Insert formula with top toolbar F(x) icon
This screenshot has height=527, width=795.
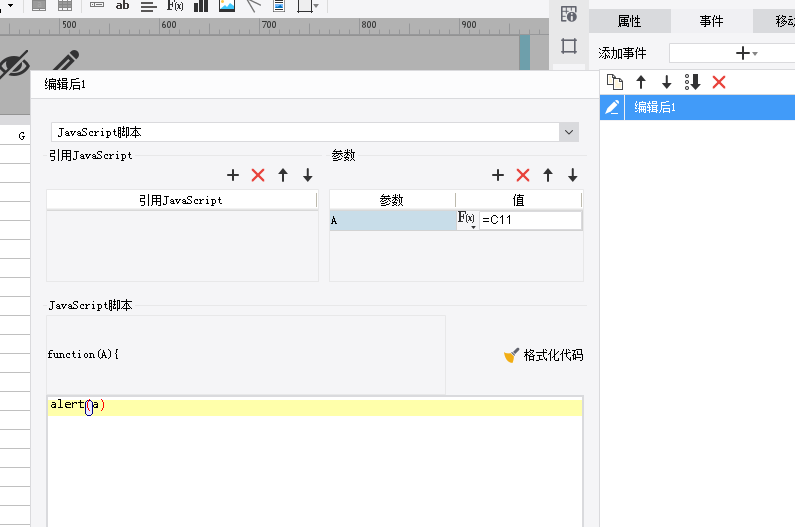click(x=175, y=6)
